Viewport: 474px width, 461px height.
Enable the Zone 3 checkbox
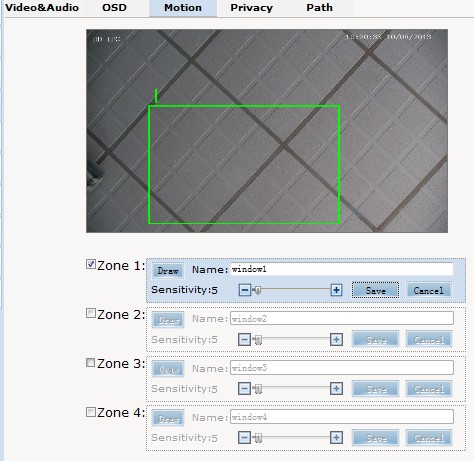91,363
